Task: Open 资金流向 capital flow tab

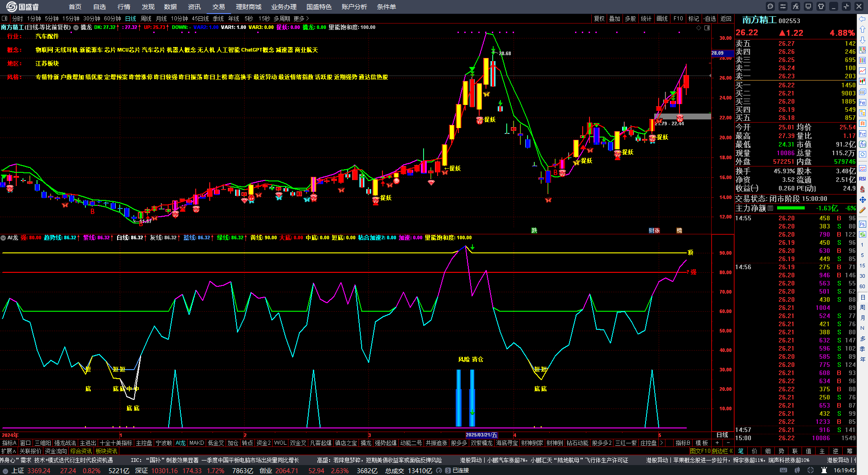Action: pyautogui.click(x=56, y=451)
